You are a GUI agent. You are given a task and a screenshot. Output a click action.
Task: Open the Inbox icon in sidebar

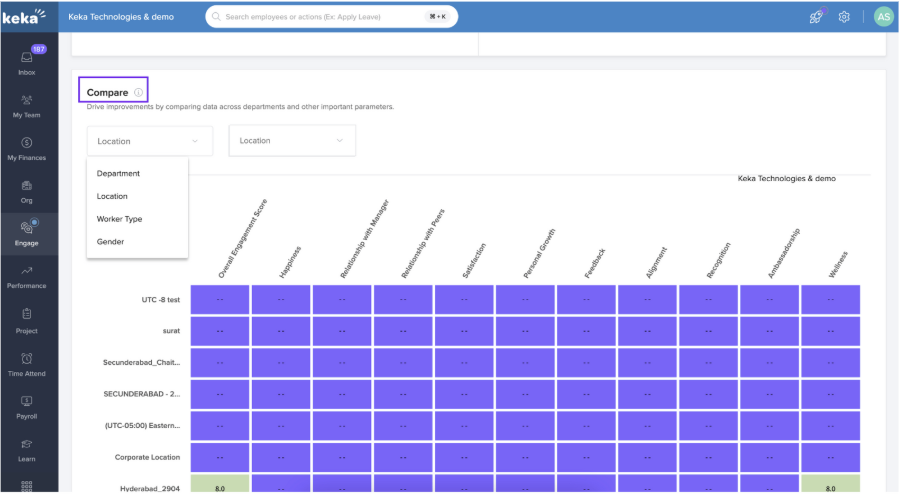(x=27, y=61)
